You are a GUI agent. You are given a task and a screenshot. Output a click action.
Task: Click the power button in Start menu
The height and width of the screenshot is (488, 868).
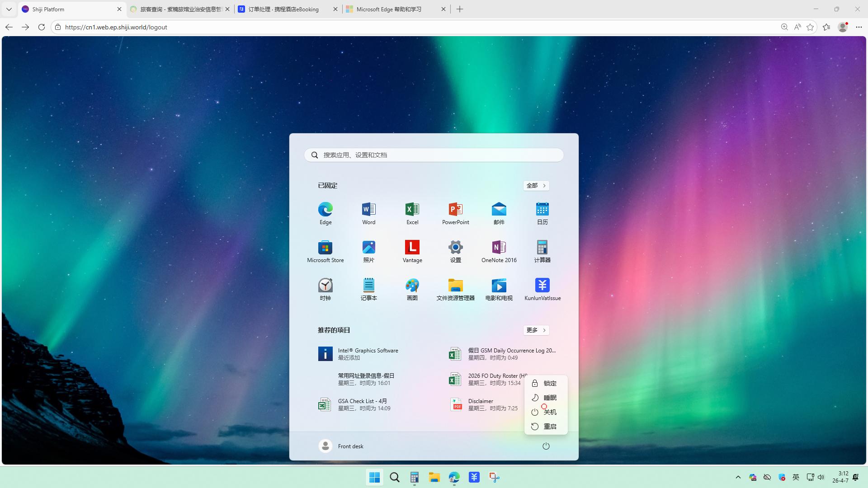546,446
